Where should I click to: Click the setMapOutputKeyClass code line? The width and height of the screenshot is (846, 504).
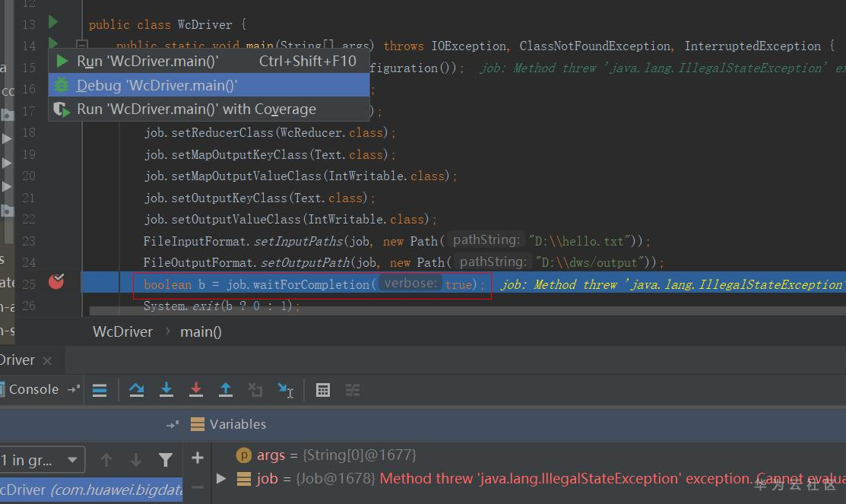click(x=269, y=155)
